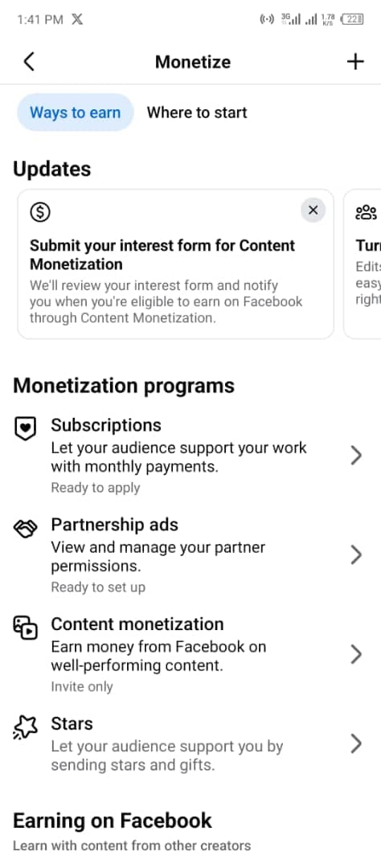Tap the Content monetization video icon
The image size is (381, 868).
(24, 627)
